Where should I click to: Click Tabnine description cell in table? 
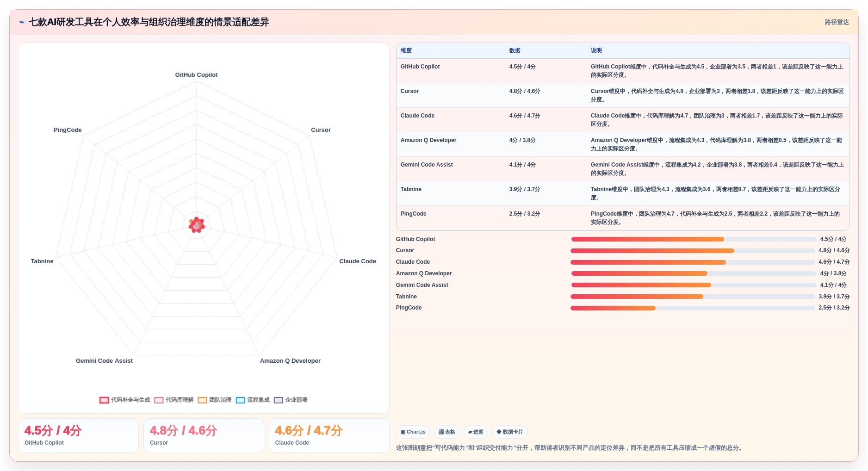point(715,193)
